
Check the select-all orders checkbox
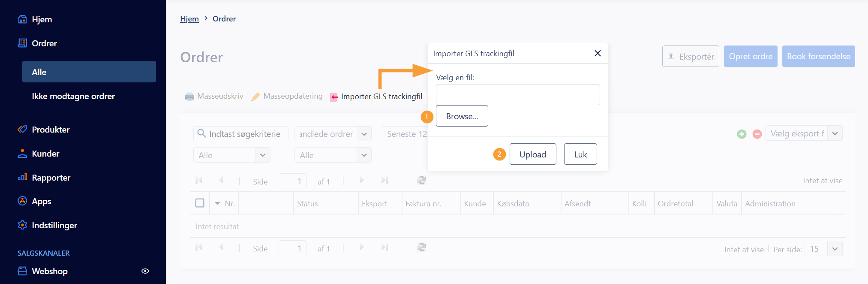pyautogui.click(x=200, y=203)
